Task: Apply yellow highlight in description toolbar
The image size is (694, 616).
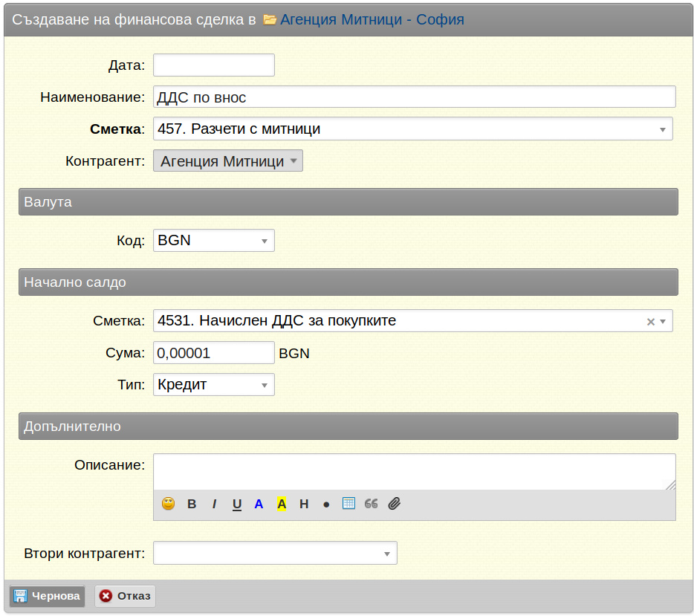Action: click(x=282, y=504)
